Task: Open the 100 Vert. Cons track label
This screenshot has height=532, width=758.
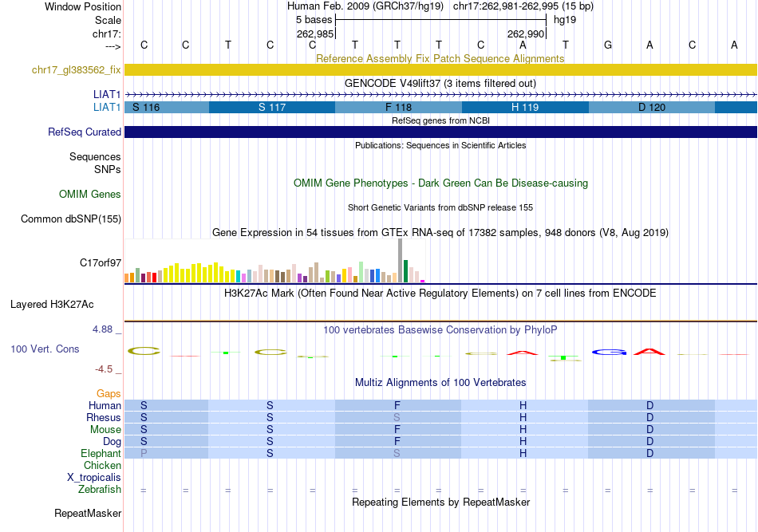Action: coord(45,349)
